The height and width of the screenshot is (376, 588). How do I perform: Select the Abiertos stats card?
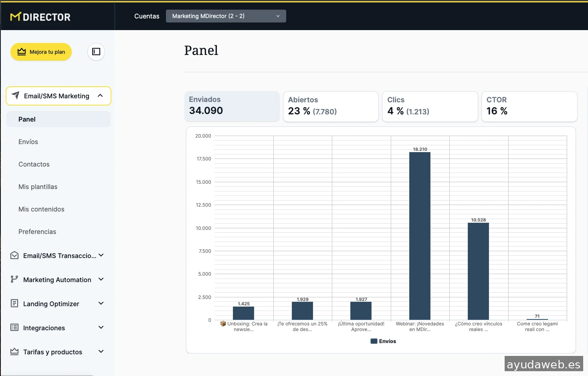click(x=330, y=106)
